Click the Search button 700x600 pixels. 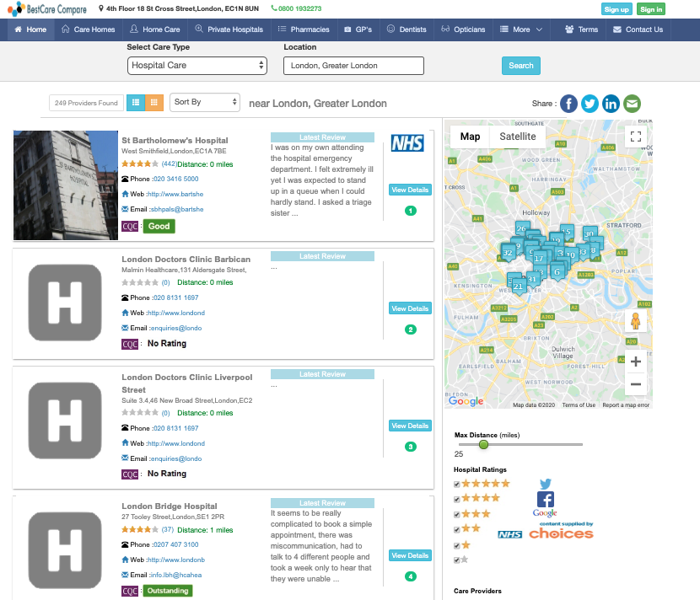click(x=521, y=66)
